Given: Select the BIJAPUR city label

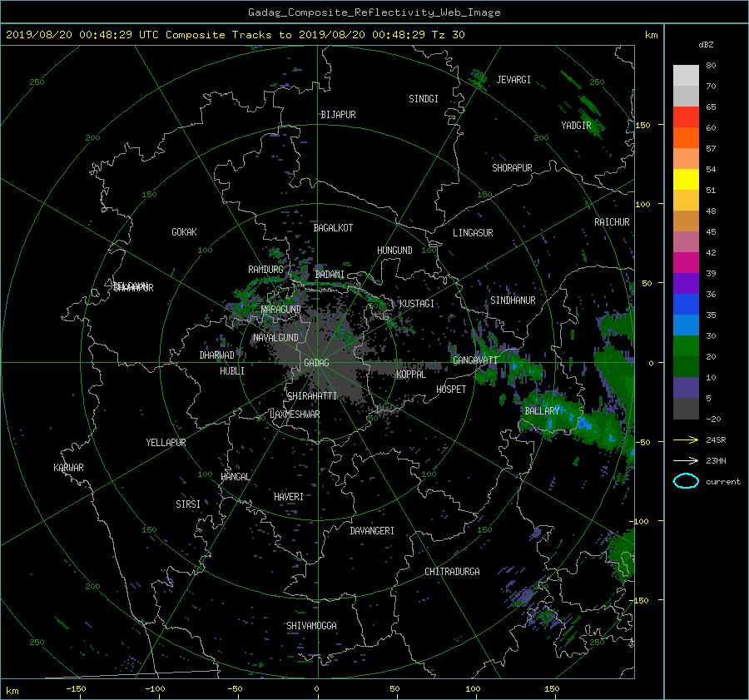Looking at the screenshot, I should tap(338, 115).
